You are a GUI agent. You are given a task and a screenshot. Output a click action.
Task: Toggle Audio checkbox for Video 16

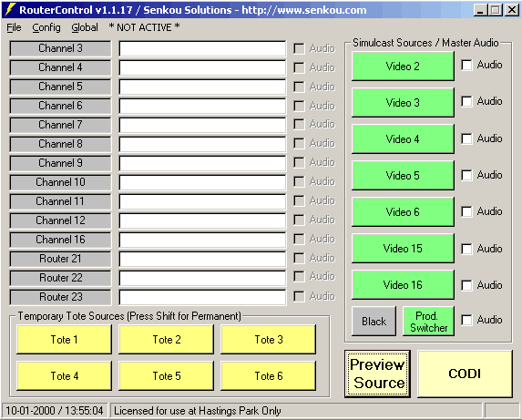(x=466, y=285)
